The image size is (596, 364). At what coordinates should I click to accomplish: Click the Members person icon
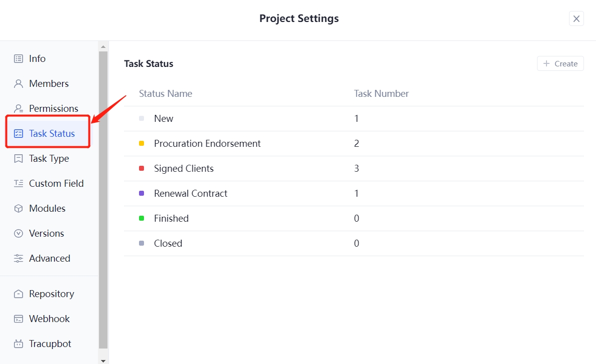click(18, 83)
